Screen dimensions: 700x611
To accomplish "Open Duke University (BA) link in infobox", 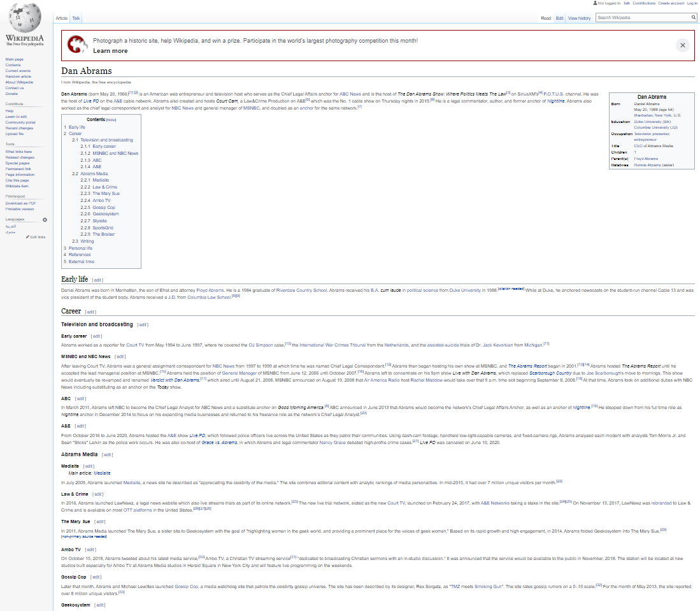I will [652, 122].
